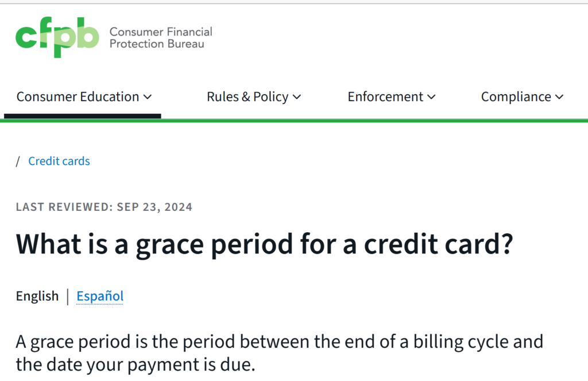Click the vertical divider between English and Español
588x381 pixels.
tap(68, 297)
